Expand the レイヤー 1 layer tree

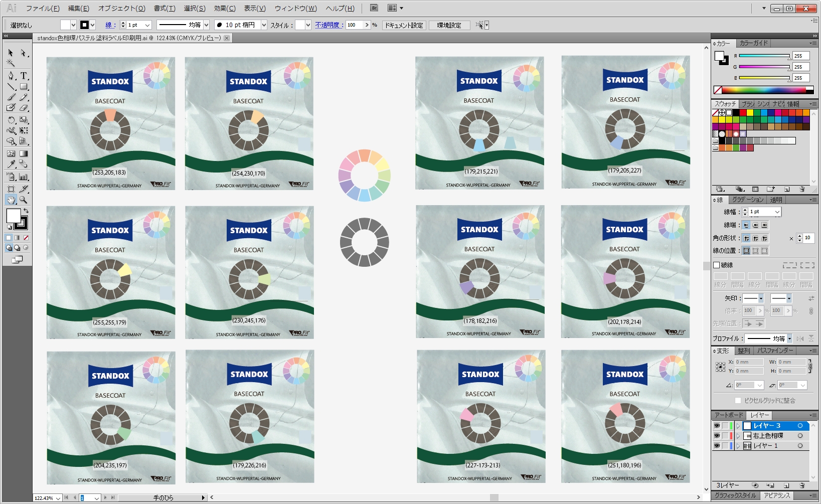(x=738, y=446)
